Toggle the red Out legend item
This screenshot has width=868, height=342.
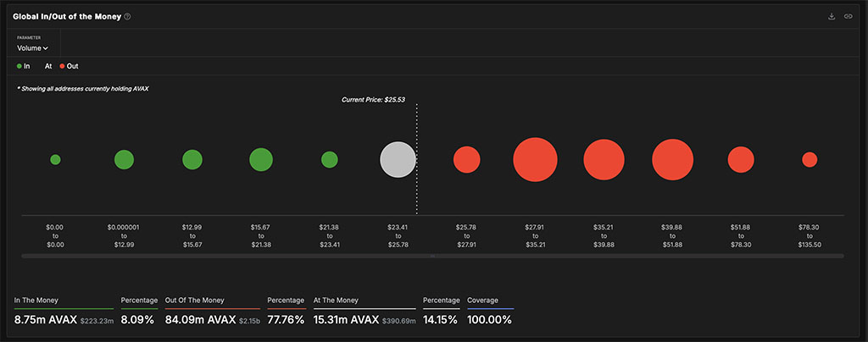pyautogui.click(x=70, y=66)
